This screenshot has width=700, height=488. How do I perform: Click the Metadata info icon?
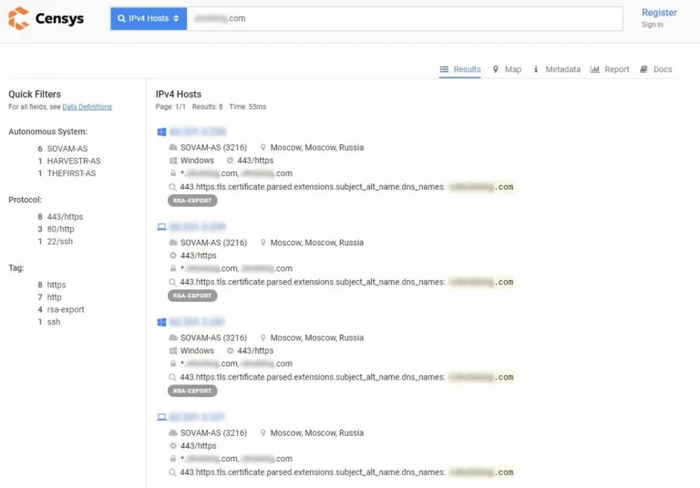(x=537, y=70)
